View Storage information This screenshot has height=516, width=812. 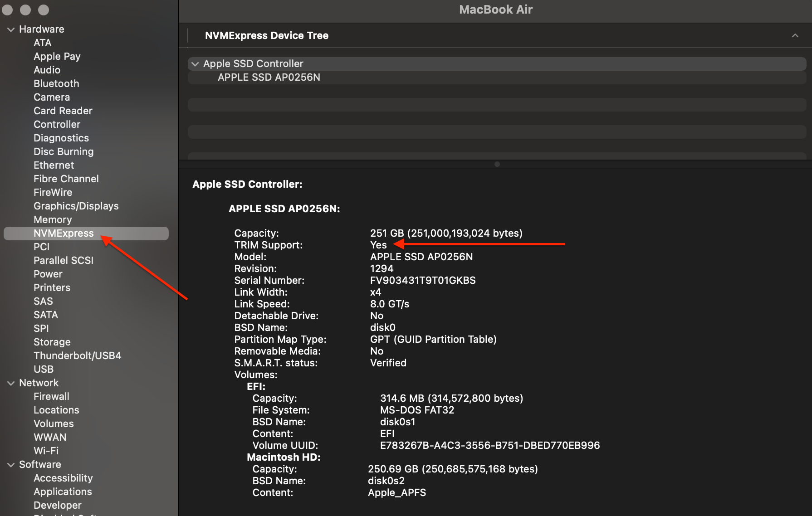click(52, 342)
